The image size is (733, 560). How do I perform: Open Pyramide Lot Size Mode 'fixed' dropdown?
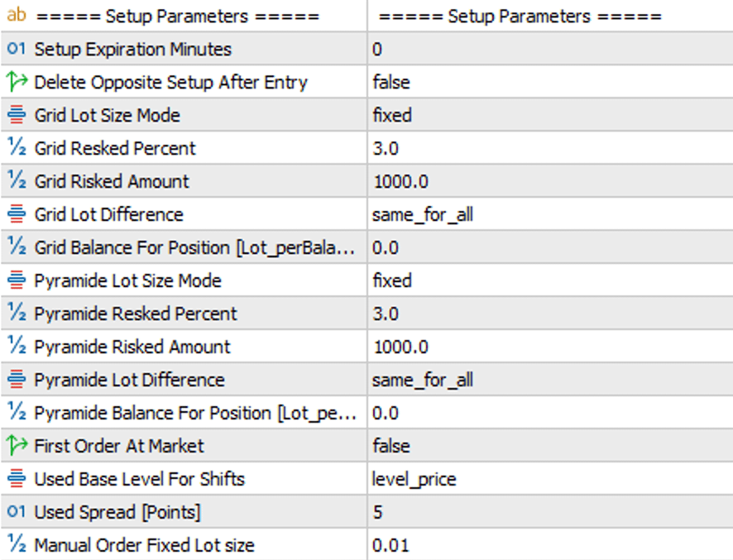[x=392, y=280]
